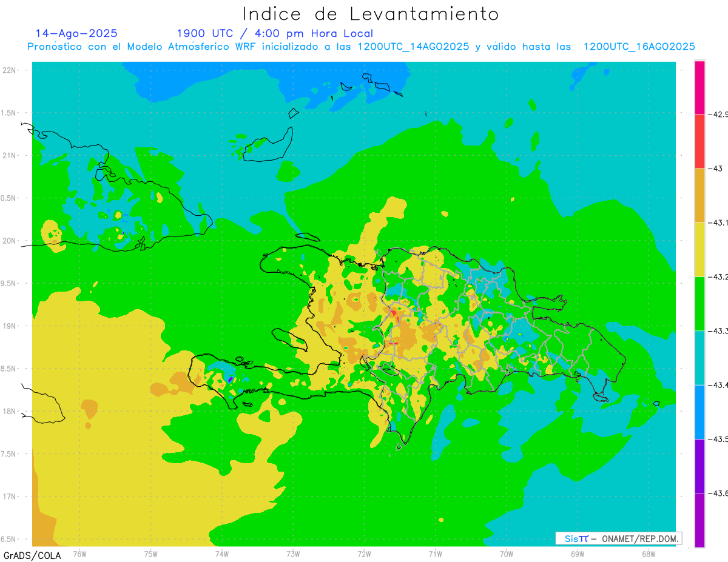Click the "68W" longitude label
The image size is (728, 562).
click(x=648, y=554)
